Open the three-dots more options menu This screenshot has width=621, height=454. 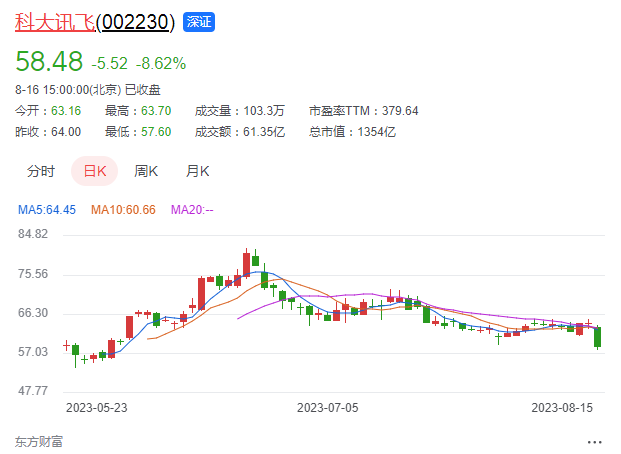(595, 442)
